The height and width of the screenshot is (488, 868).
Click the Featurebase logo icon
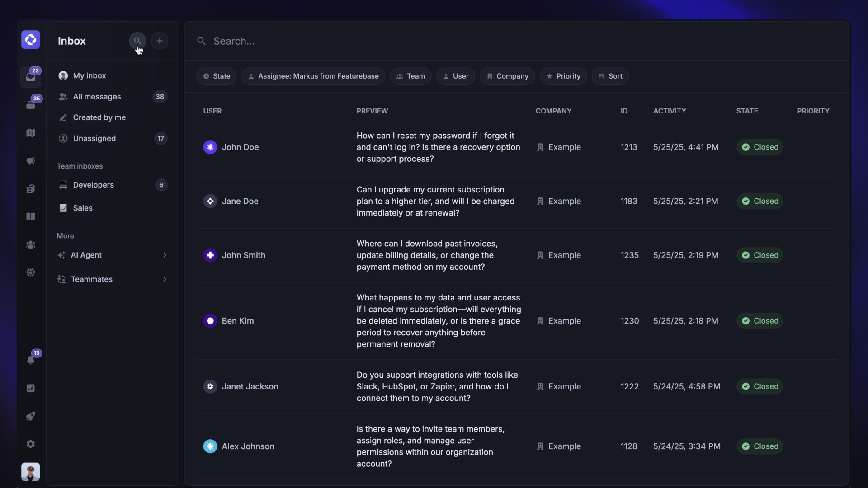tap(31, 40)
